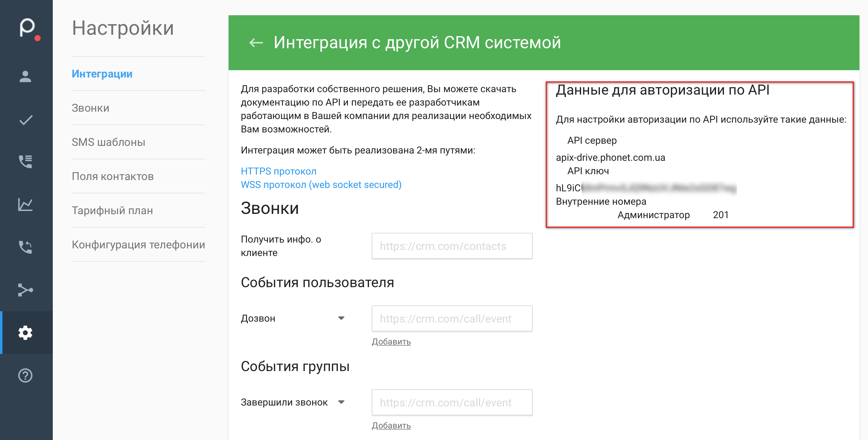Click the События группы heading
The image size is (868, 440).
[x=295, y=366]
